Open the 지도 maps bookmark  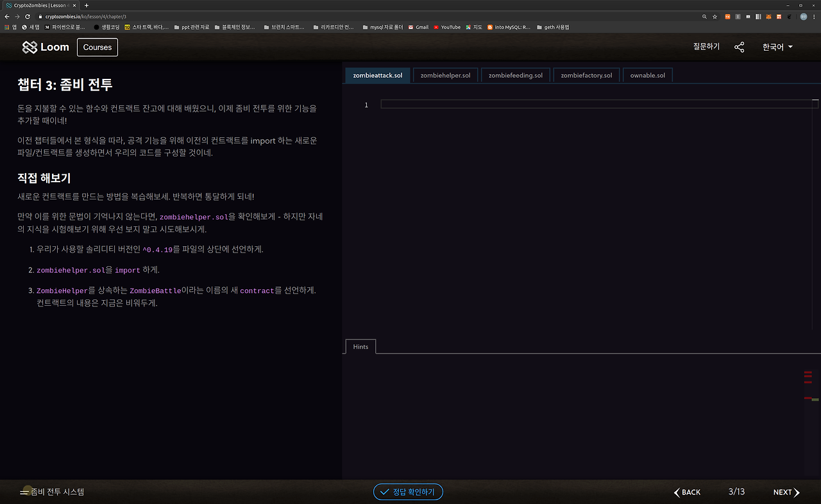point(474,27)
